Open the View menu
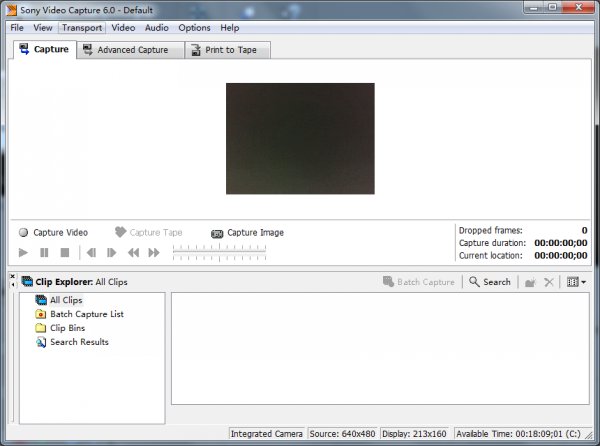The height and width of the screenshot is (446, 600). pos(42,28)
